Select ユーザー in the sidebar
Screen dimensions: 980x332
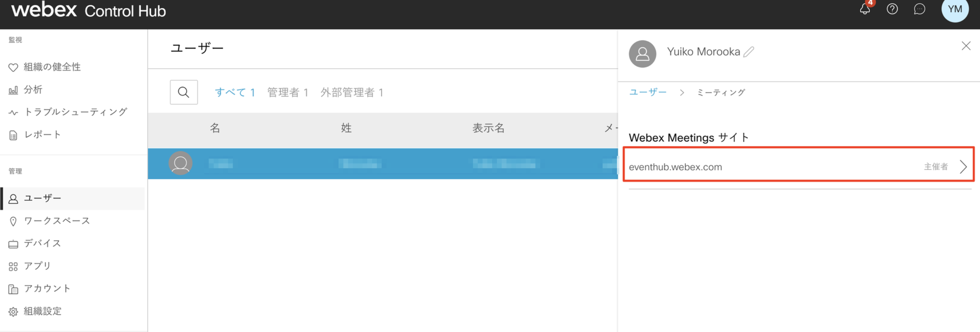[73, 198]
